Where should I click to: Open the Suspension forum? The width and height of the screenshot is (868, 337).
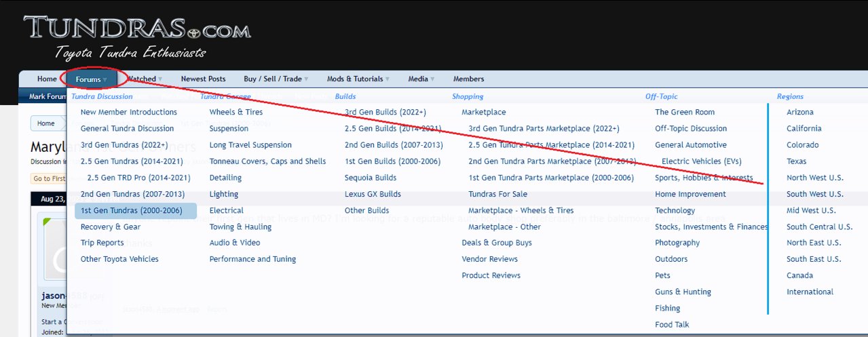229,129
